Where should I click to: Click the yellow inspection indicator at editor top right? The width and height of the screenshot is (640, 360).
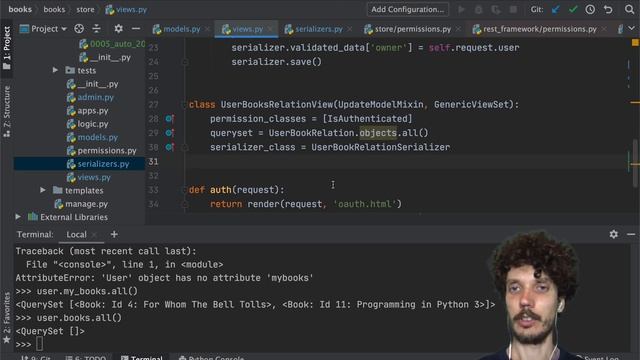(635, 42)
